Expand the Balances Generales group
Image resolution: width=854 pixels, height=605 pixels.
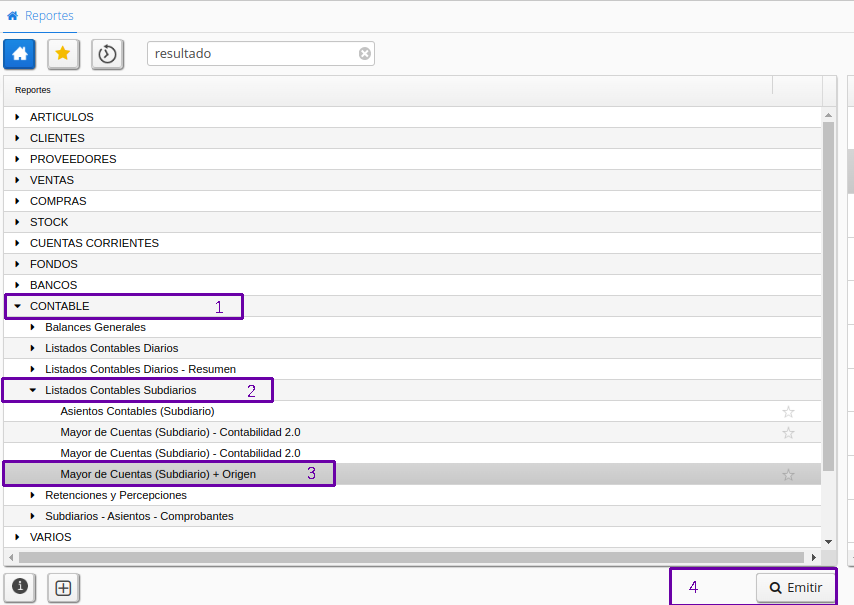click(x=33, y=327)
